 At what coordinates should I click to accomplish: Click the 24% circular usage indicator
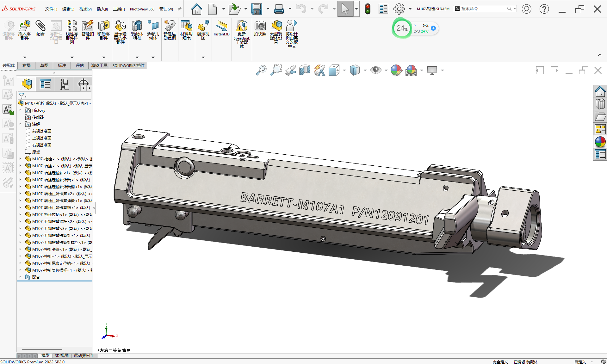[402, 28]
